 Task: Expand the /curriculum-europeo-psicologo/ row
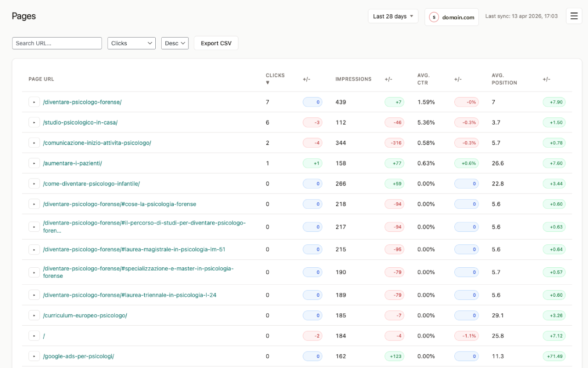tap(34, 316)
